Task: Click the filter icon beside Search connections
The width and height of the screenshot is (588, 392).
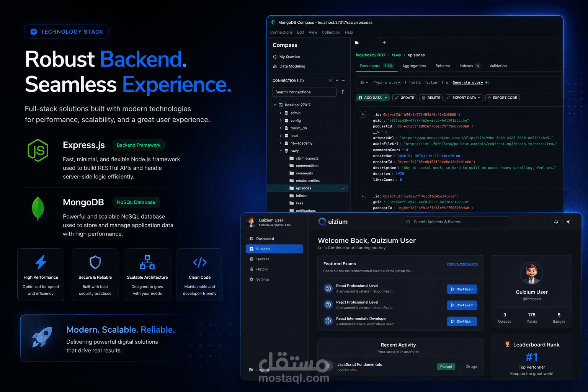Action: pyautogui.click(x=343, y=92)
